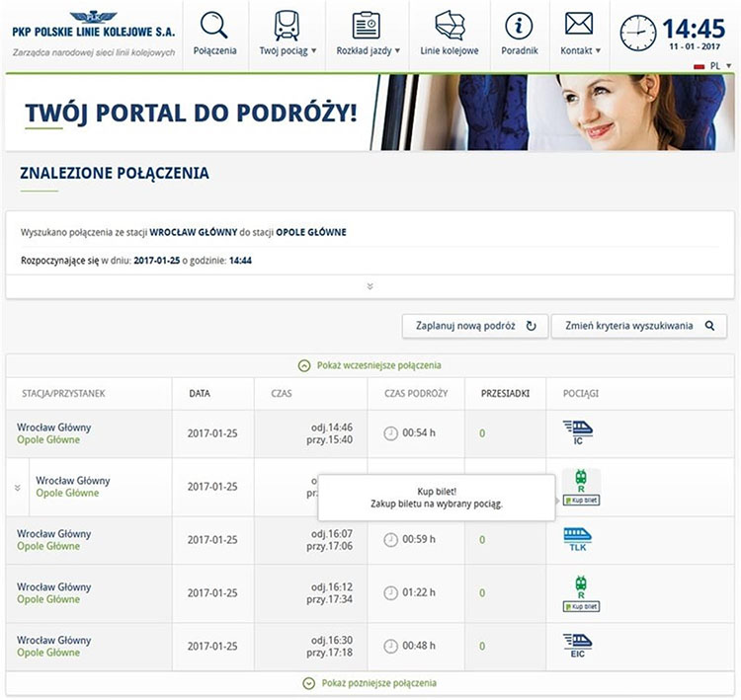741x700 pixels.
Task: Select the IC train icon at 14:46
Action: pyautogui.click(x=578, y=430)
